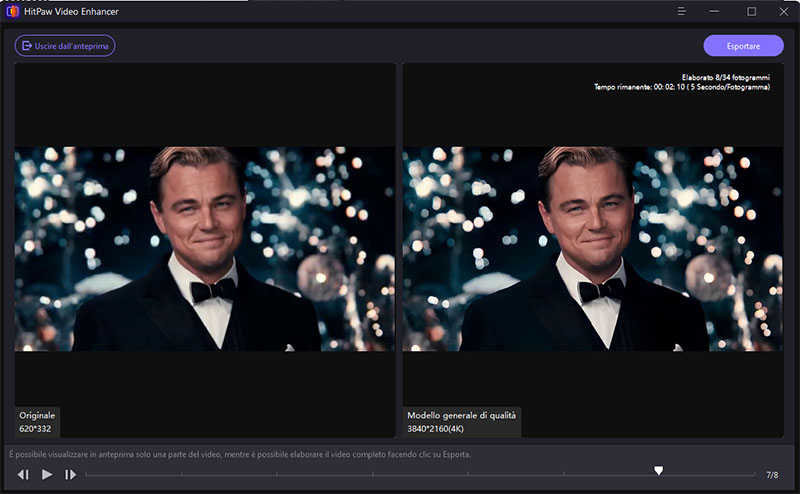Click the Tempo rimanente status text
Screen dimensions: 800x494
[x=682, y=87]
